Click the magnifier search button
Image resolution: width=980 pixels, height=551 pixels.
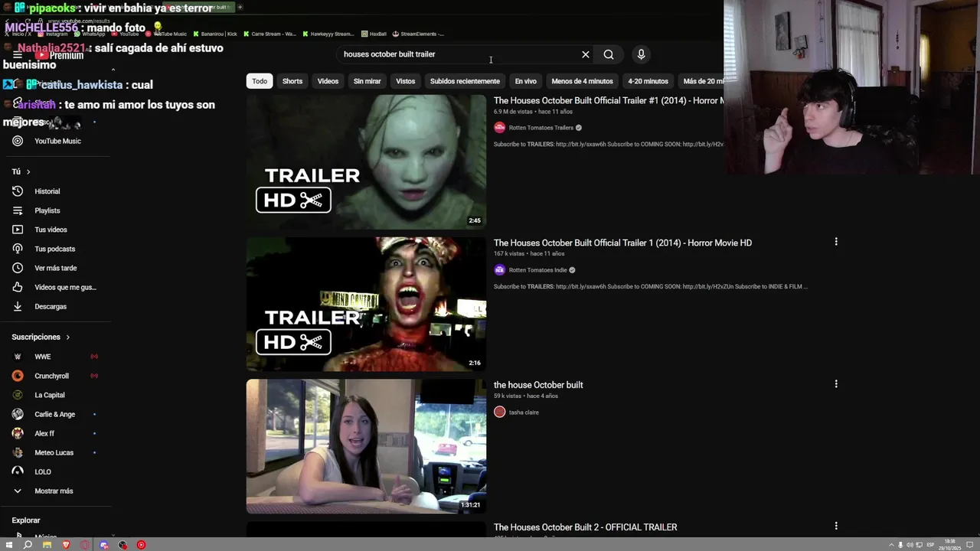click(609, 54)
